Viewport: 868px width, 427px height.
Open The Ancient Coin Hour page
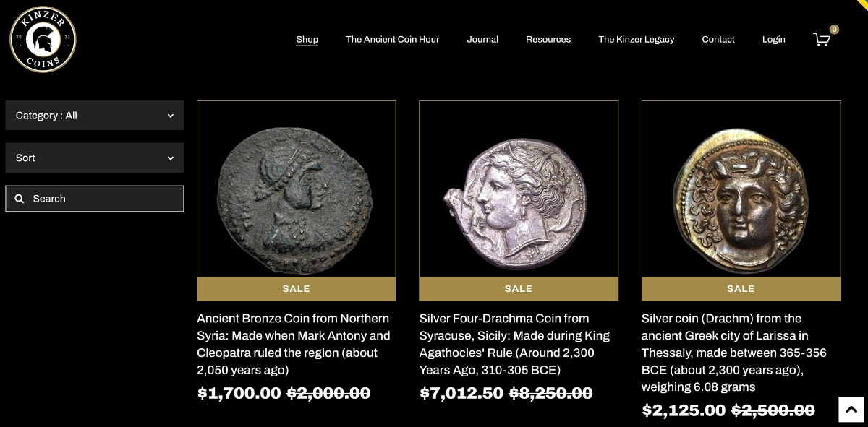393,40
